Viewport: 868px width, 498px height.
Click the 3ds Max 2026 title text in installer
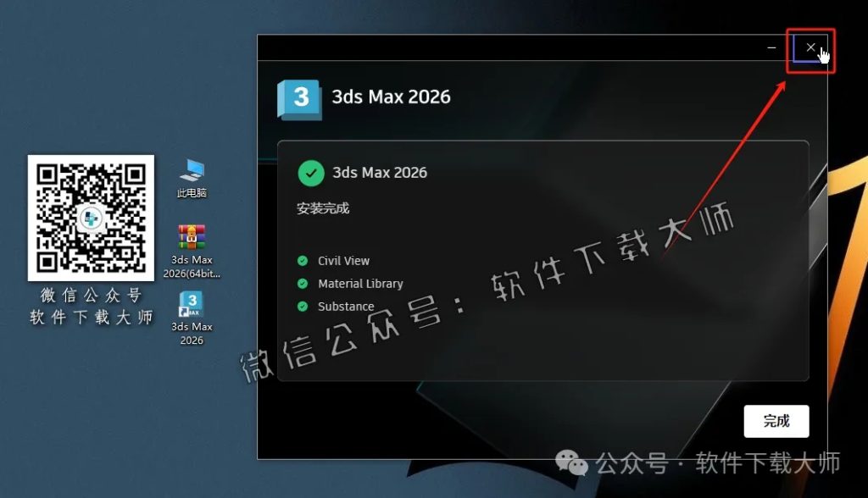390,97
